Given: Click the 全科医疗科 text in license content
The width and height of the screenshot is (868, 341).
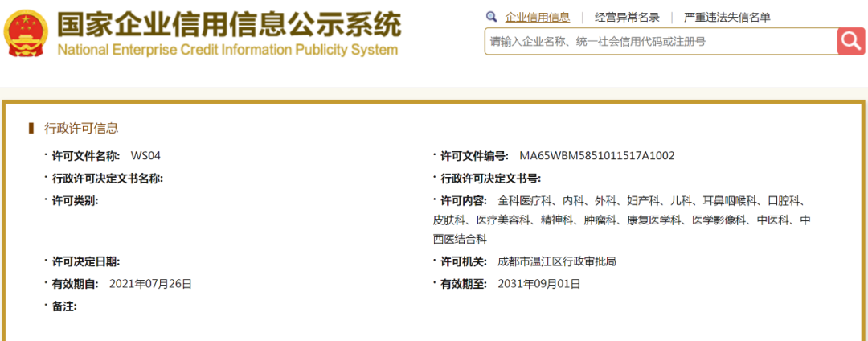Looking at the screenshot, I should [525, 200].
